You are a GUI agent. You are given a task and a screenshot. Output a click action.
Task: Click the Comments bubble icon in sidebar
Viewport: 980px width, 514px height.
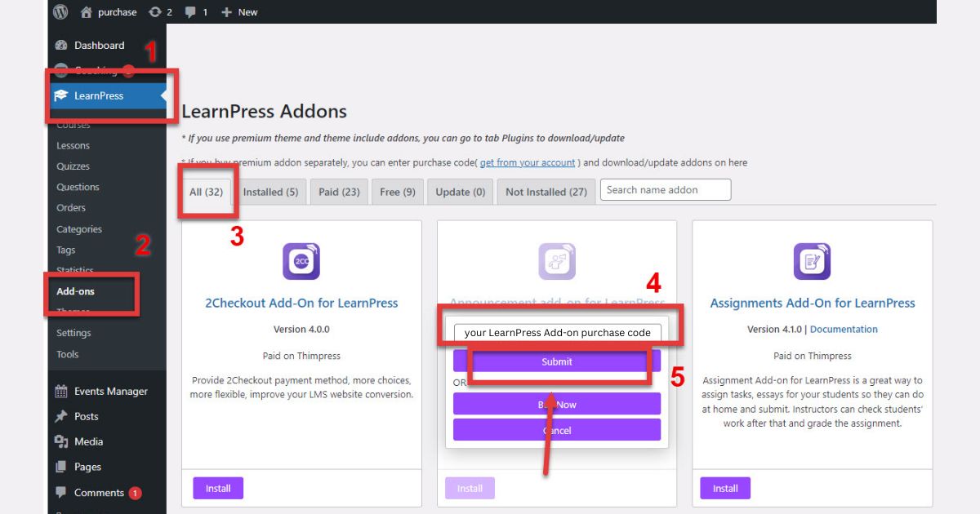click(x=61, y=493)
